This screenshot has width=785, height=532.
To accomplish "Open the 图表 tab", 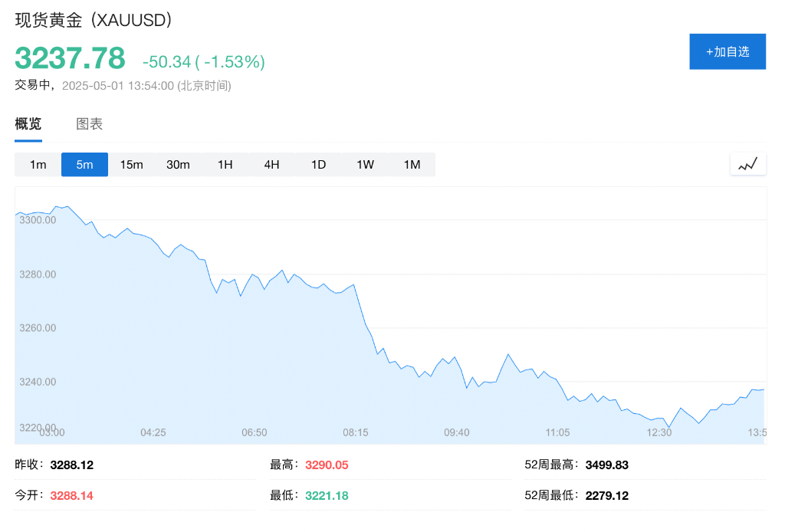I will click(x=90, y=123).
